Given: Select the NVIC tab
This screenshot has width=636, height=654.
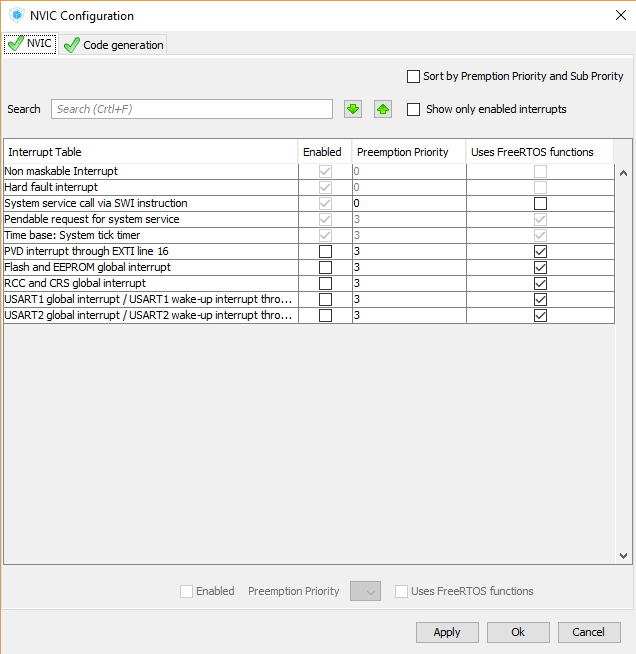Looking at the screenshot, I should (x=30, y=44).
